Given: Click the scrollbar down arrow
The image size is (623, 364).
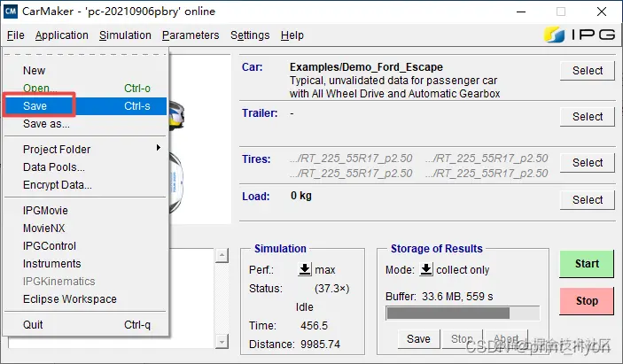Looking at the screenshot, I should 222,341.
